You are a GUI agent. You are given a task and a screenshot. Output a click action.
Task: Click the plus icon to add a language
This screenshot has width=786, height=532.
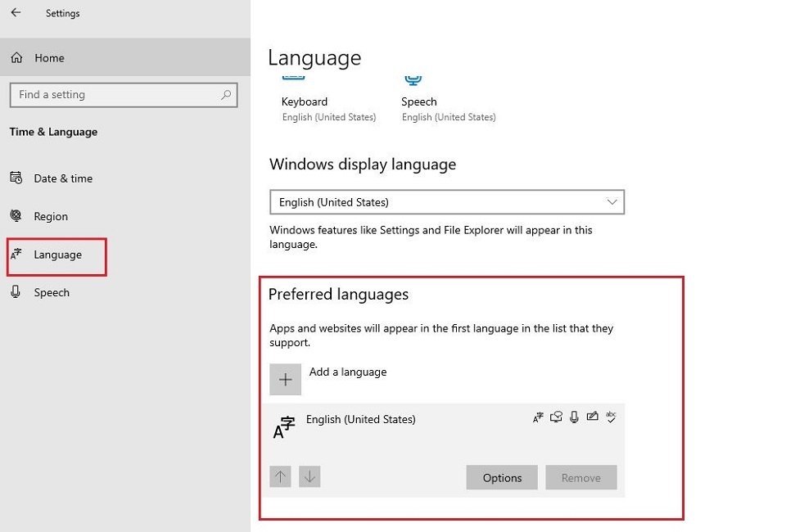pos(285,380)
